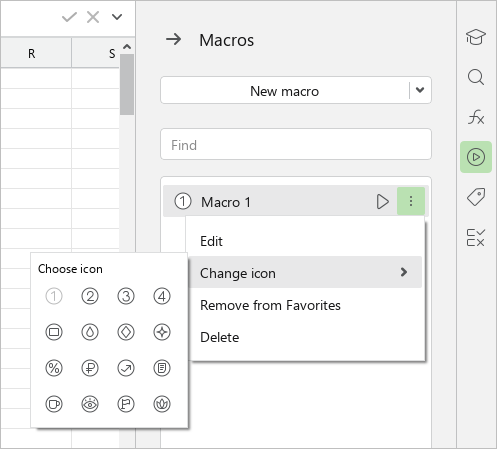Select Edit in the macro menu
Image resolution: width=497 pixels, height=449 pixels.
[305, 241]
